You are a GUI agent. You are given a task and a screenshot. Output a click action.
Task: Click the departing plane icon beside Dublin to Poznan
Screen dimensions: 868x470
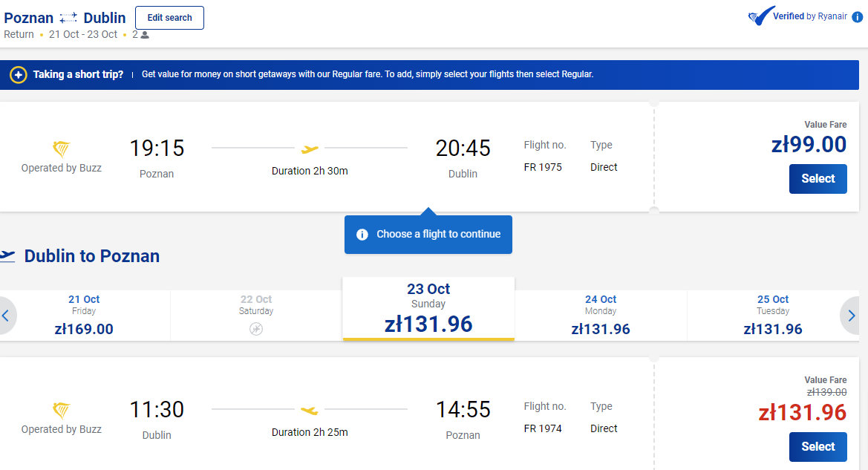[7, 255]
